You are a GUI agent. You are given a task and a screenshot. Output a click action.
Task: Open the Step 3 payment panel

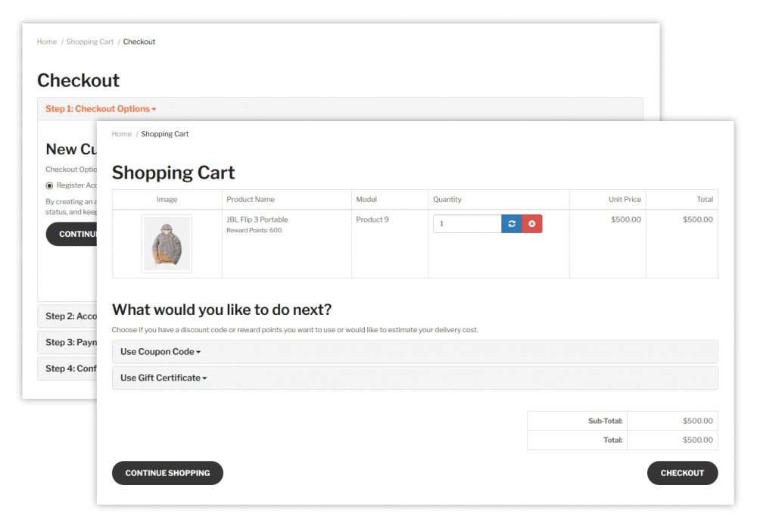66,342
